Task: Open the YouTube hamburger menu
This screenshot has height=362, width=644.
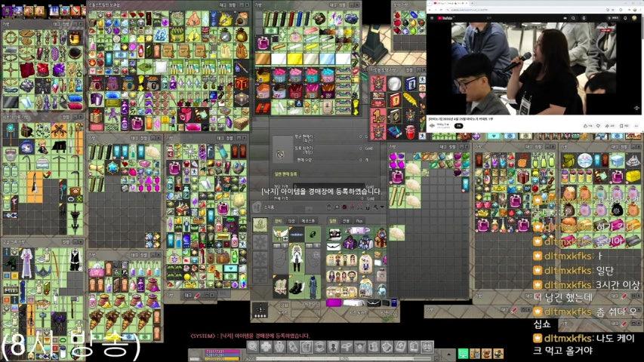Action: (x=432, y=18)
